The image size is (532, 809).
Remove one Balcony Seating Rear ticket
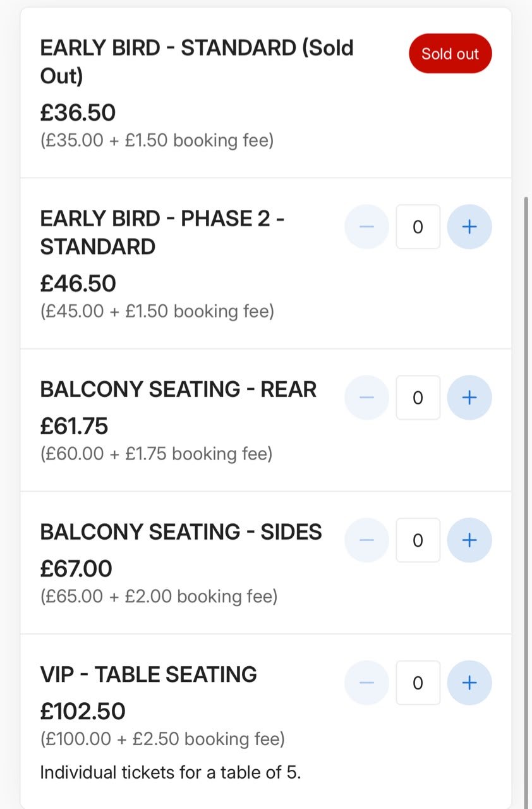[x=366, y=398]
